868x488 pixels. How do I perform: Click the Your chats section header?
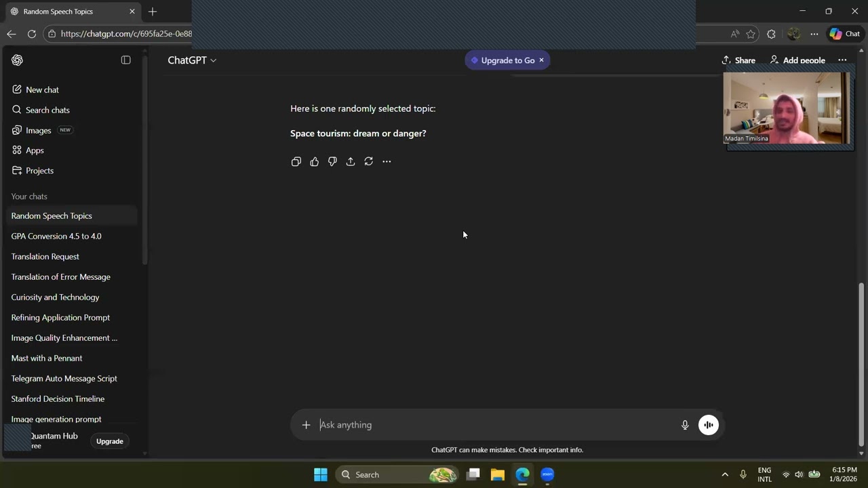(29, 197)
